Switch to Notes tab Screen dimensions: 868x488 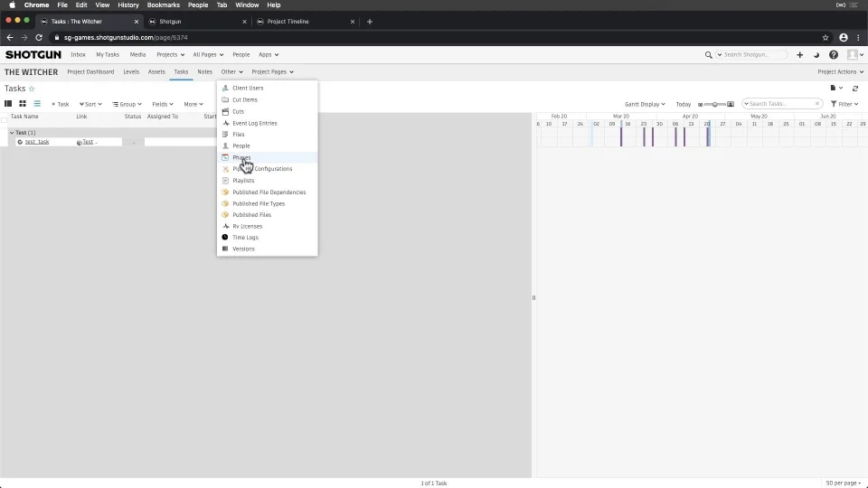coord(205,72)
